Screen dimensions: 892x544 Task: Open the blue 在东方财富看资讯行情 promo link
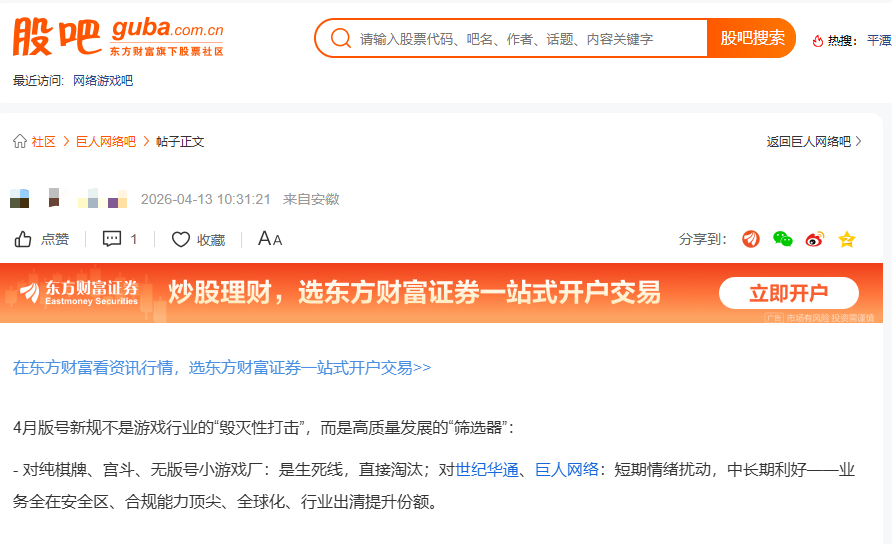[x=222, y=368]
